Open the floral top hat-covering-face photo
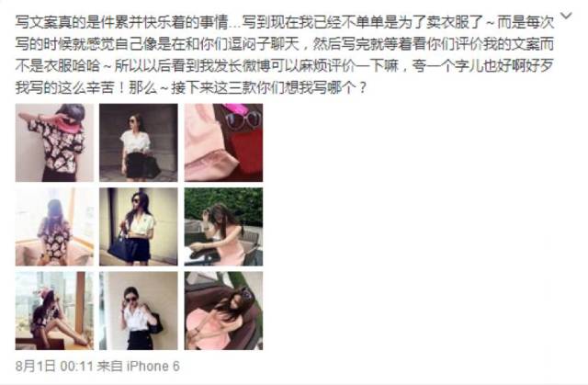Image resolution: width=588 pixels, height=385 pixels. (54, 142)
